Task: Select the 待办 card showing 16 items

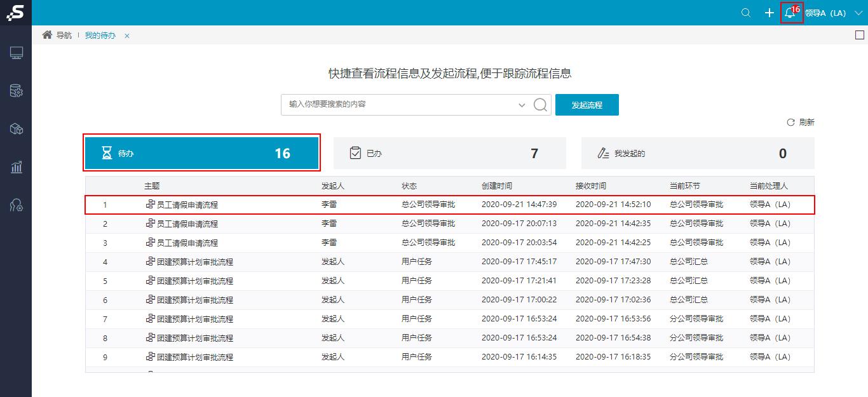Action: (201, 152)
